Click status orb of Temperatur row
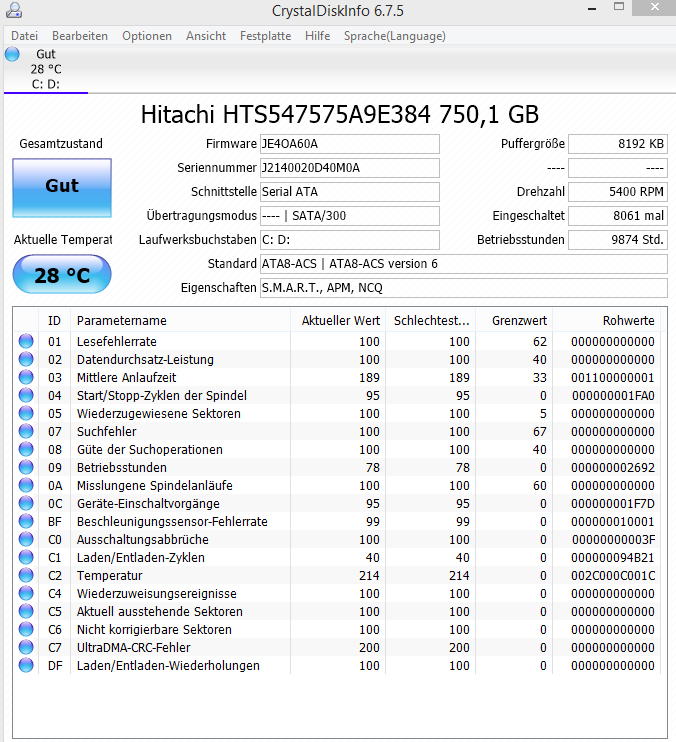Image resolution: width=676 pixels, height=742 pixels. tap(26, 575)
